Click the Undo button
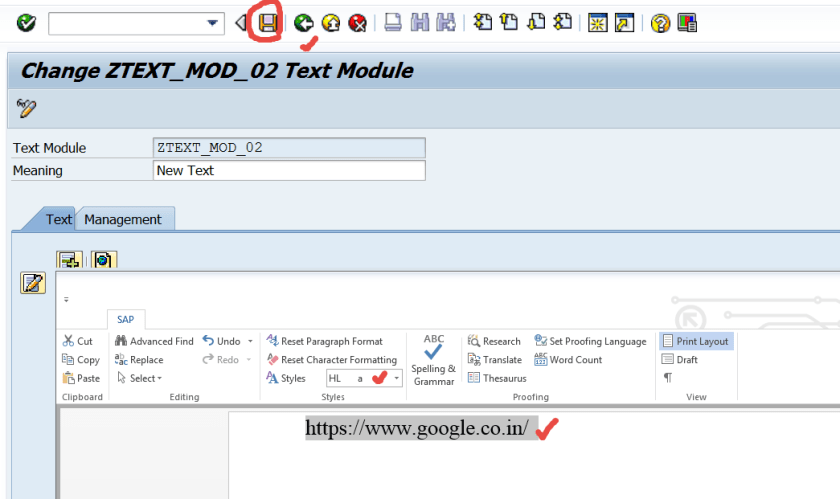The image size is (840, 499). tap(221, 341)
